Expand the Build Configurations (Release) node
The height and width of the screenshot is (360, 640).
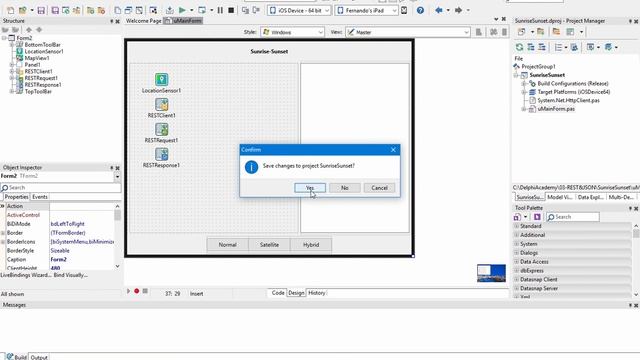tap(524, 83)
